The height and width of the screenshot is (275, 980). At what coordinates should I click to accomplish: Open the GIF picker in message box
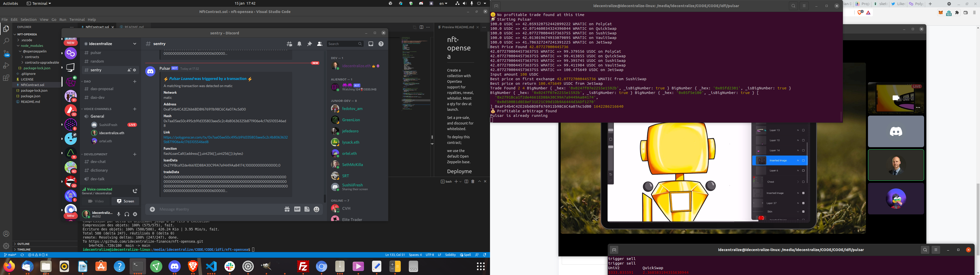[297, 209]
